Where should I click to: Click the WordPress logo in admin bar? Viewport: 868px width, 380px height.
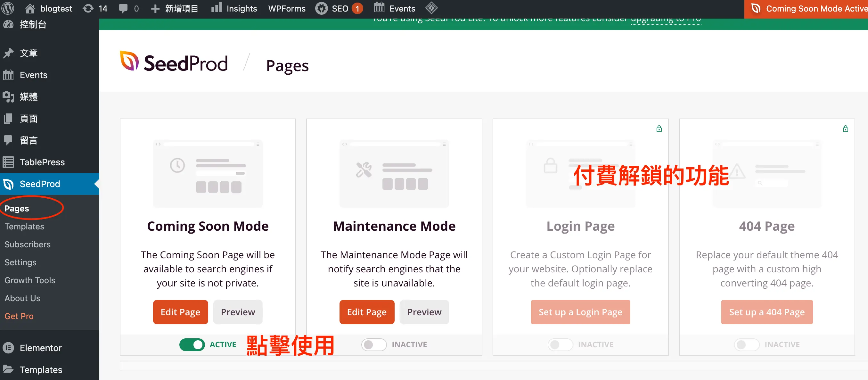tap(8, 8)
